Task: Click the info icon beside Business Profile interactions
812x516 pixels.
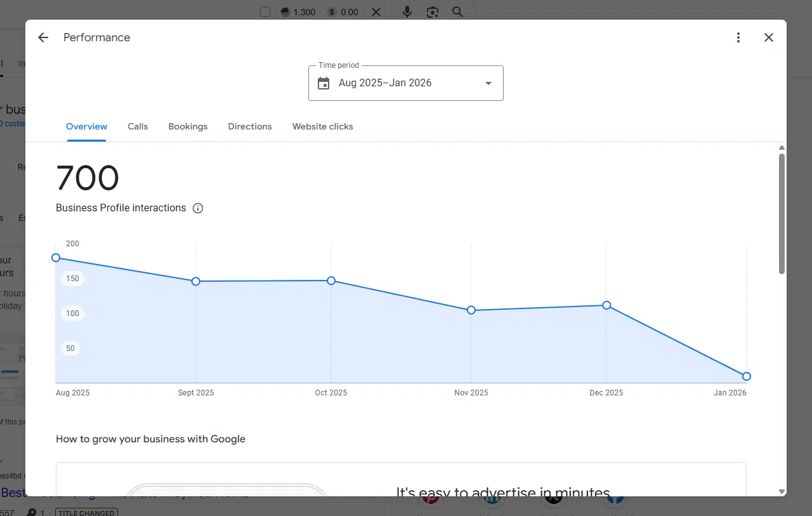Action: pyautogui.click(x=198, y=208)
